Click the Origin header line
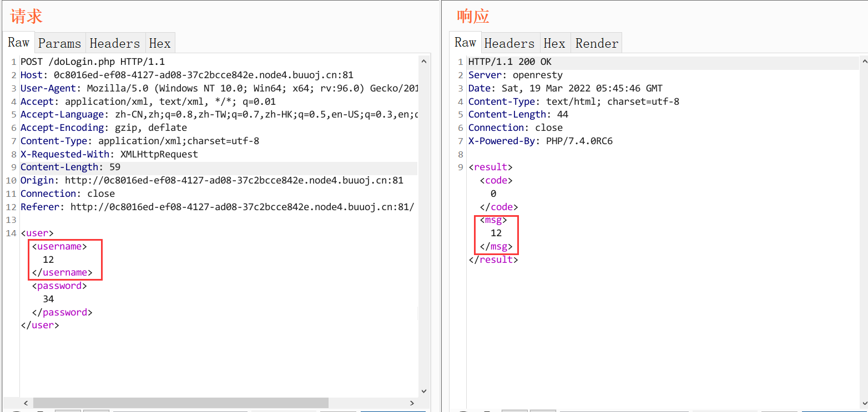This screenshot has height=412, width=868. pyautogui.click(x=212, y=180)
